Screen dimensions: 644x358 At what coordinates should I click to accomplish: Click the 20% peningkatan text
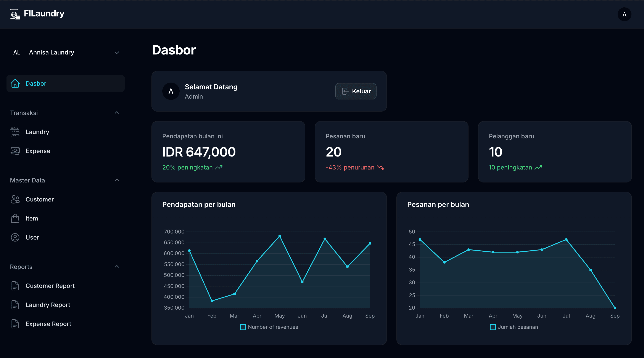click(x=187, y=167)
